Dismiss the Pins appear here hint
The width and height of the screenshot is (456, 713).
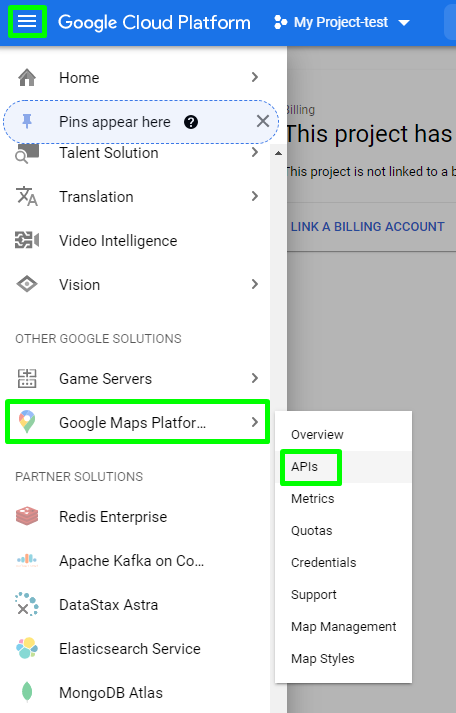(x=263, y=121)
